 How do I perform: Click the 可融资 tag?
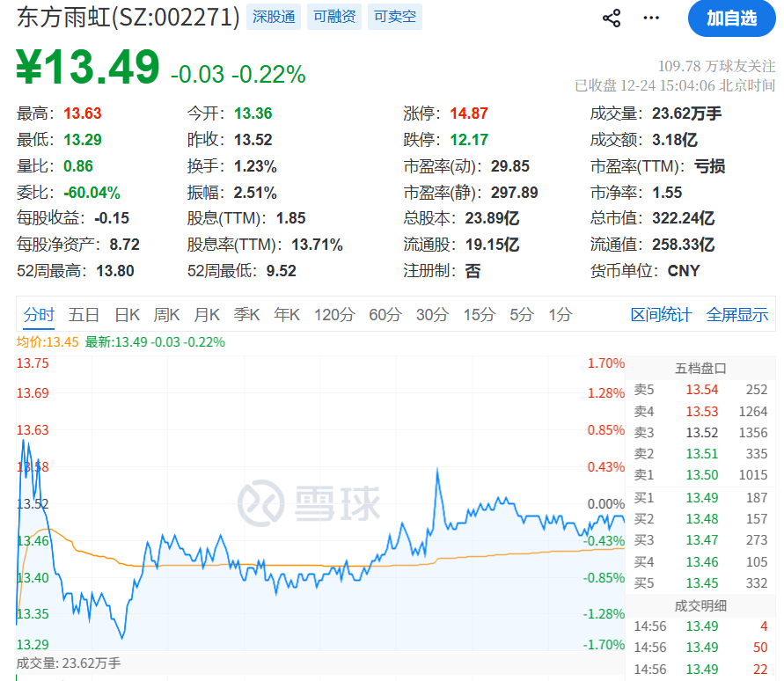pos(334,17)
